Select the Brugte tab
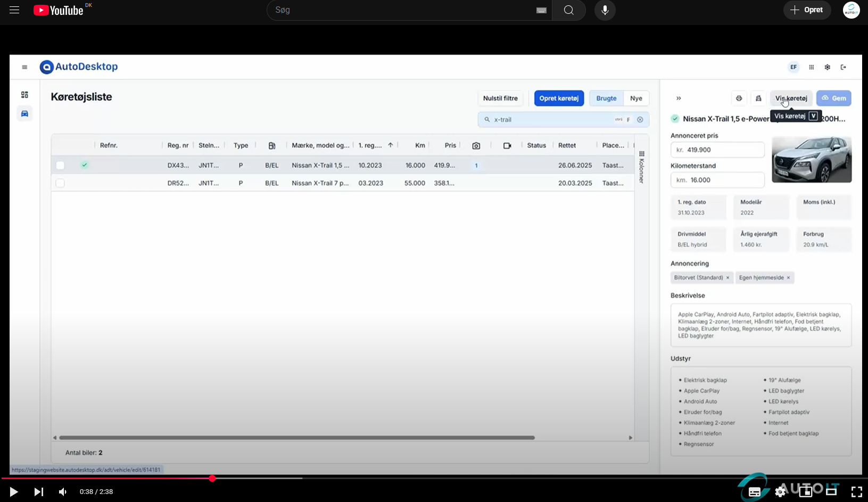The height and width of the screenshot is (502, 868). pos(606,98)
